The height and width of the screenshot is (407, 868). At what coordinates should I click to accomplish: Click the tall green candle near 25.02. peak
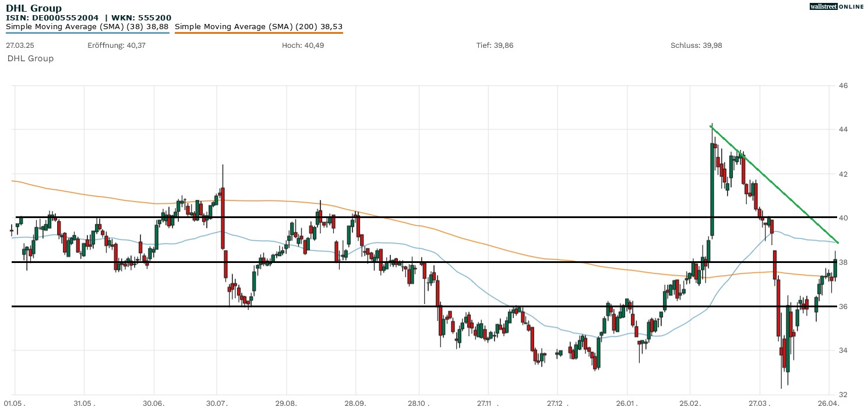coord(712,190)
